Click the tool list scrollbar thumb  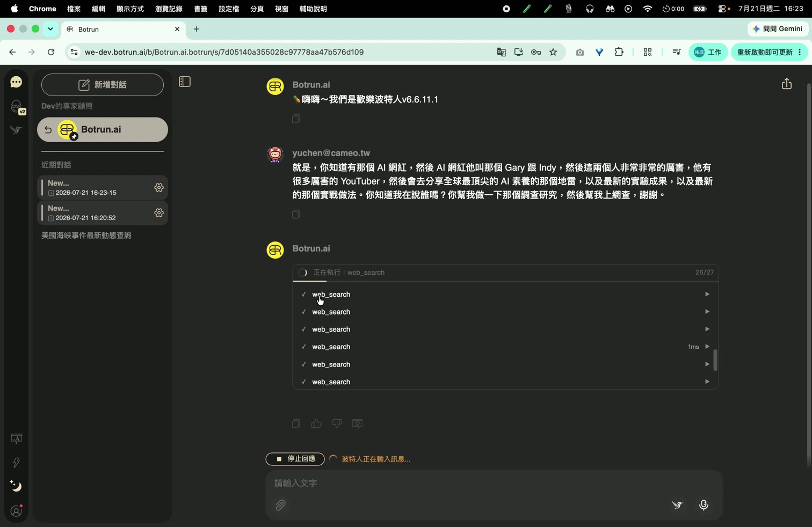(x=715, y=361)
